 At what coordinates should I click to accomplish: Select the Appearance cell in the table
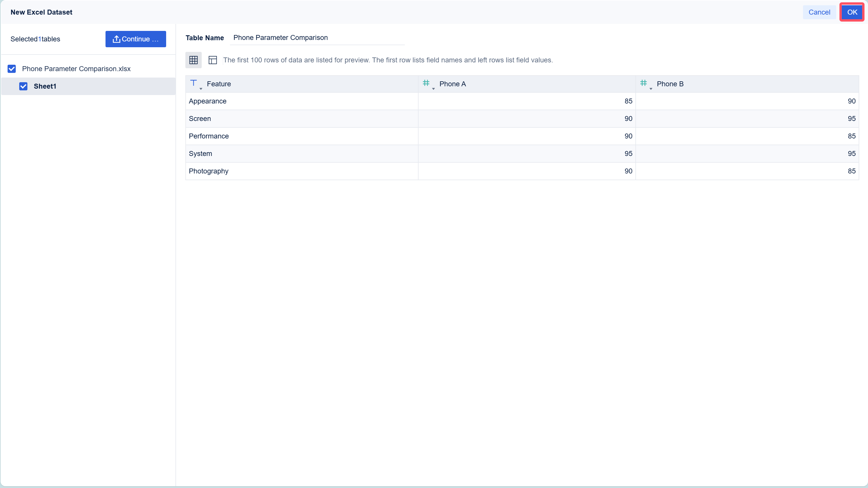click(208, 101)
